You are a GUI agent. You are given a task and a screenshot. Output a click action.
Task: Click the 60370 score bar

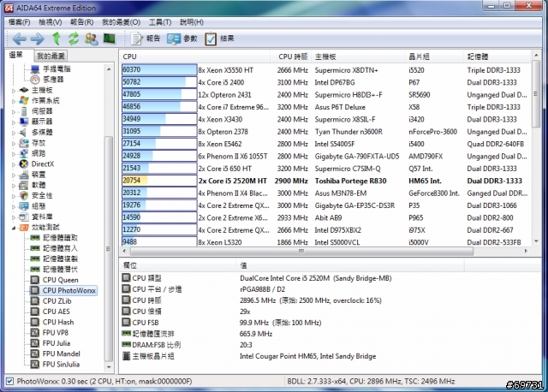(159, 69)
